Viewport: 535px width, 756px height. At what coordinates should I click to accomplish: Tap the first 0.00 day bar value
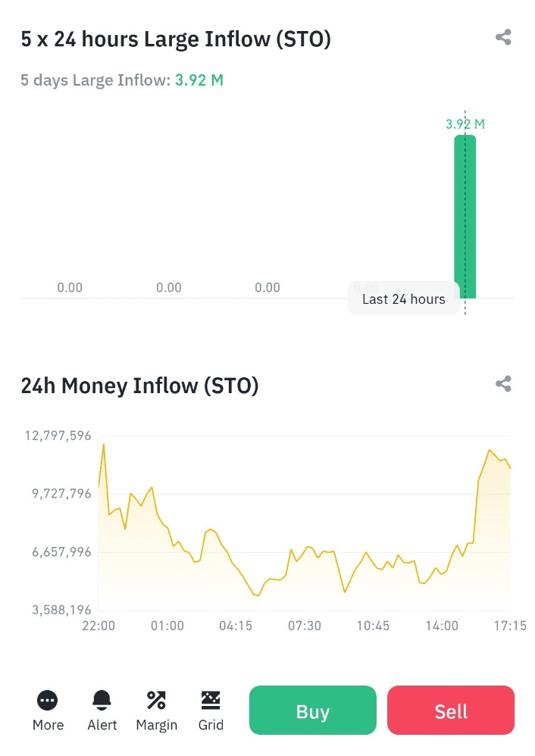pyautogui.click(x=70, y=288)
